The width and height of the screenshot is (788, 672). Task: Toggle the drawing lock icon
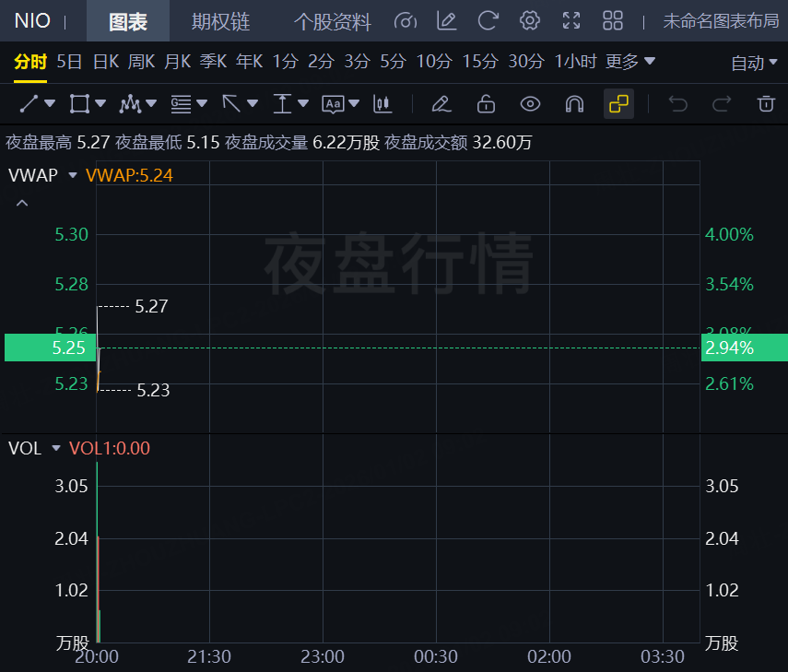click(x=486, y=103)
